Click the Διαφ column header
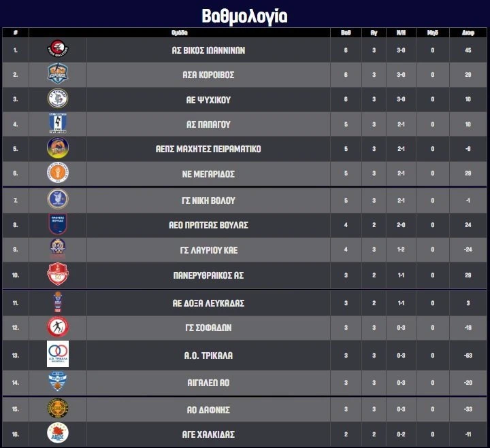Viewport: 490px width, 448px height. 468,32
